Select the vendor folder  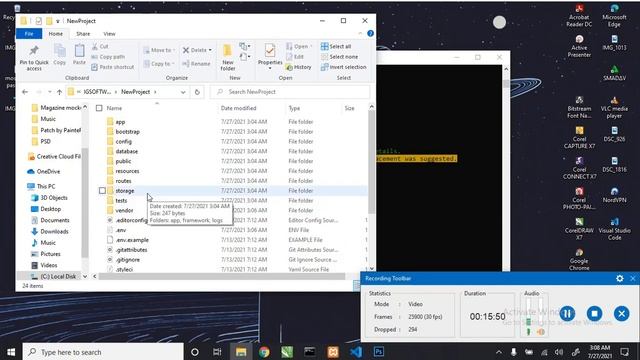tap(124, 211)
